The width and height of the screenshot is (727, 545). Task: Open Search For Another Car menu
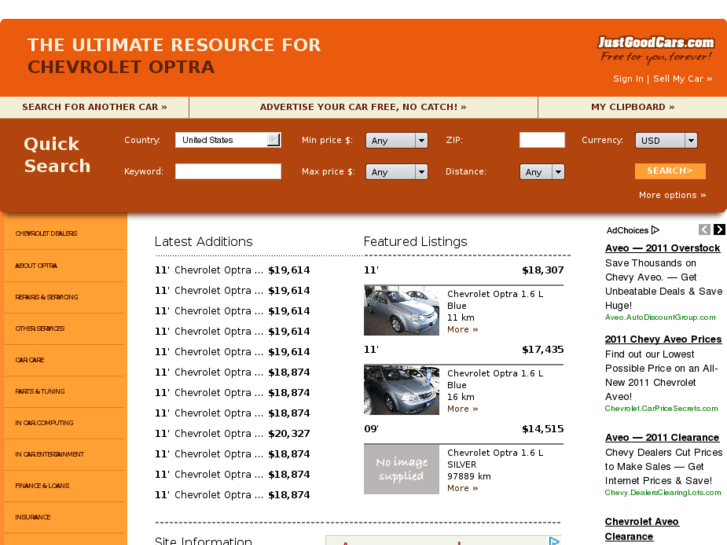pyautogui.click(x=95, y=107)
